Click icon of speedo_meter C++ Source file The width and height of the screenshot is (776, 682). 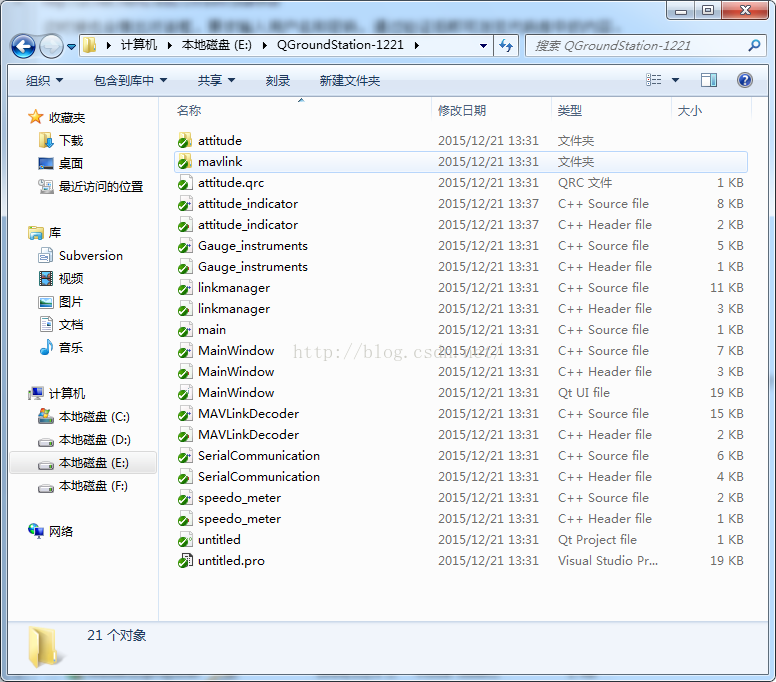(185, 497)
